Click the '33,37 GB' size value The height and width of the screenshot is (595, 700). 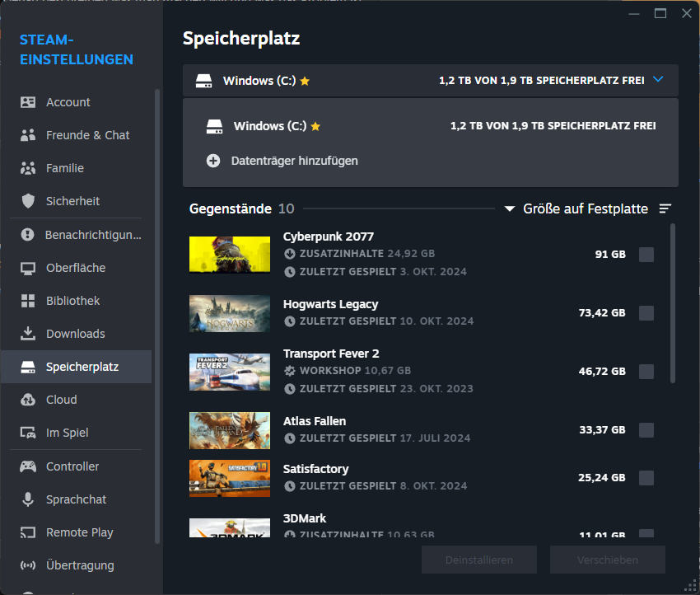(x=602, y=430)
